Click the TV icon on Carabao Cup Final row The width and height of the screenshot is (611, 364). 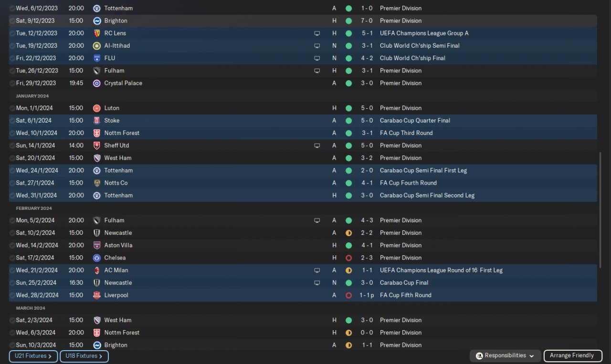[317, 283]
